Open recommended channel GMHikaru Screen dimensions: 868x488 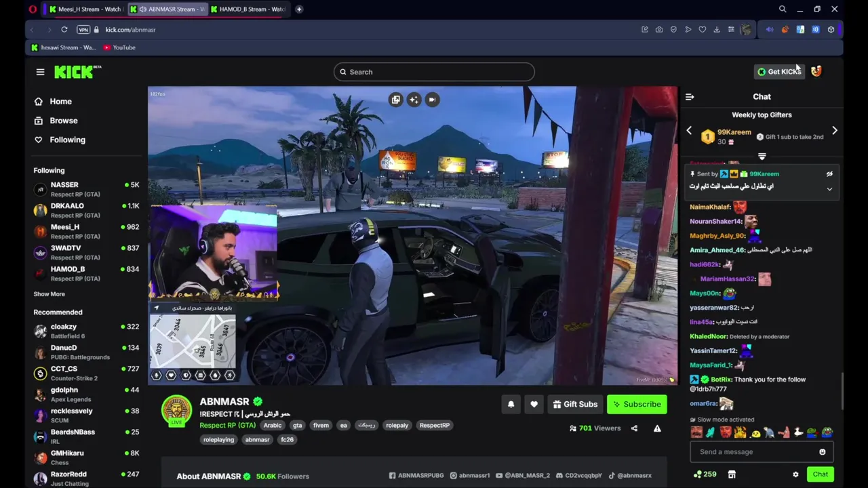coord(86,457)
